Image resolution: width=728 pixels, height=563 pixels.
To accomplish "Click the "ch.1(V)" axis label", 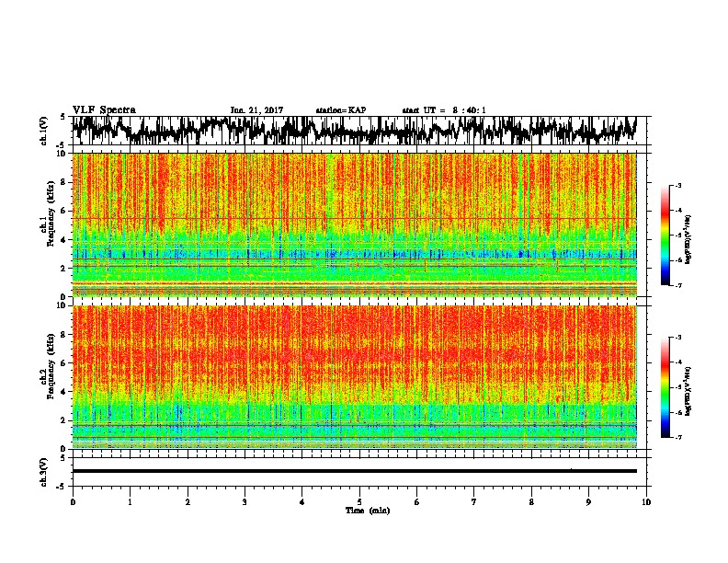I will (44, 132).
